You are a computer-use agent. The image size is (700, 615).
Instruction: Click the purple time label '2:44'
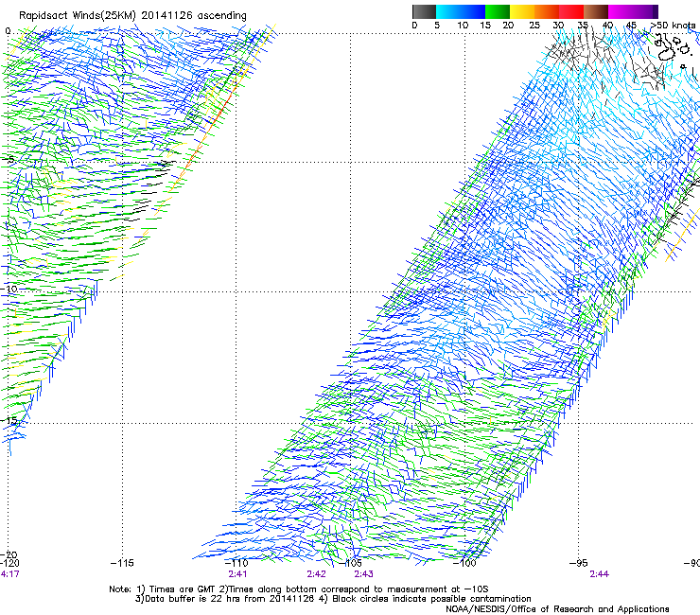coord(599,574)
